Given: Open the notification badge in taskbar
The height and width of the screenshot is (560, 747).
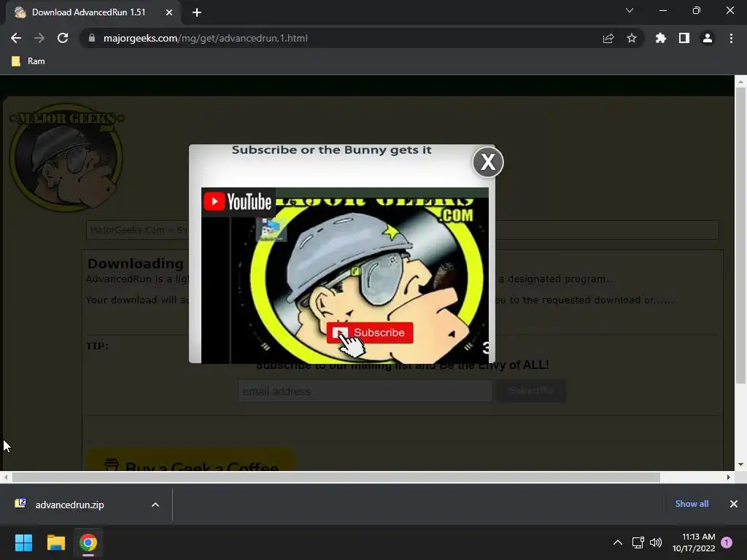Looking at the screenshot, I should 727,542.
